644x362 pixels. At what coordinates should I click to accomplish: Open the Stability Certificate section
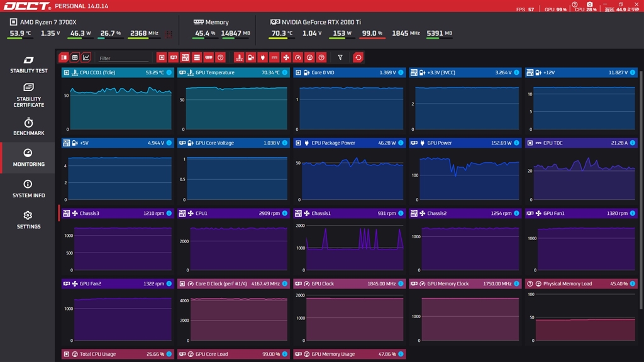coord(28,95)
